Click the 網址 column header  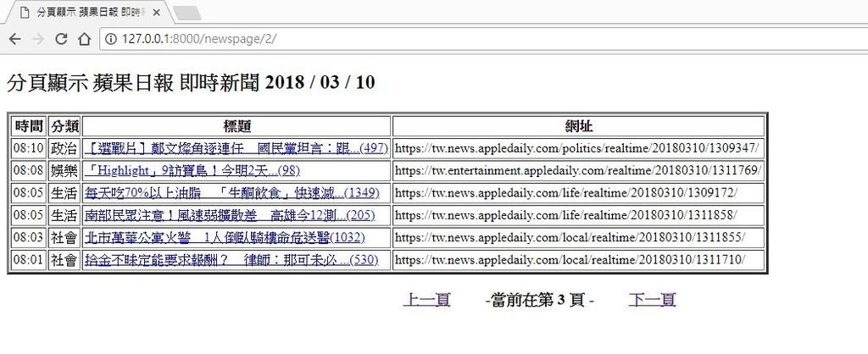(578, 126)
